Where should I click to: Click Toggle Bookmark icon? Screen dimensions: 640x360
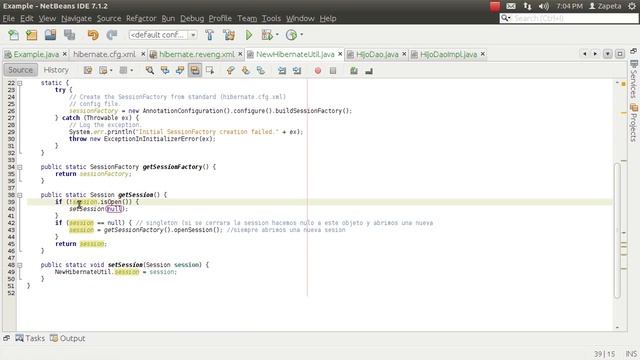coord(261,71)
